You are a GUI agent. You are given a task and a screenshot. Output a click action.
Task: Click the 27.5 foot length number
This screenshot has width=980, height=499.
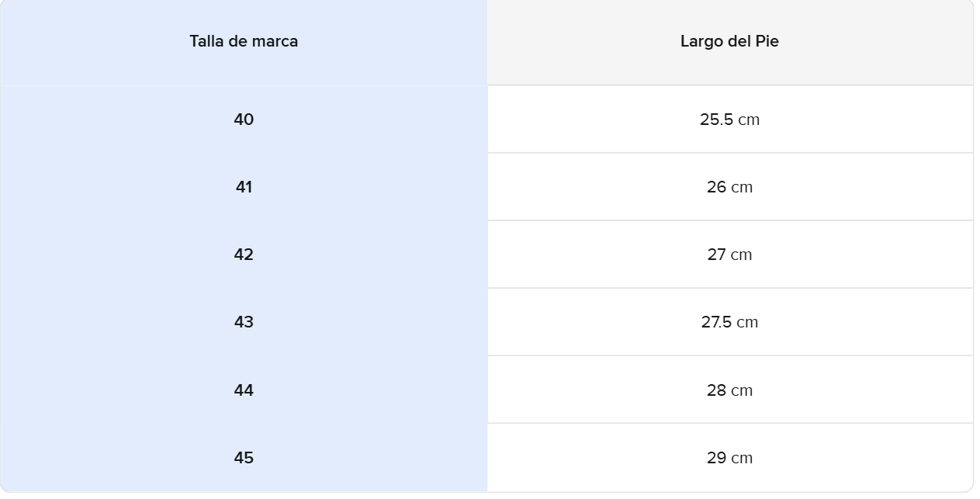click(x=716, y=322)
